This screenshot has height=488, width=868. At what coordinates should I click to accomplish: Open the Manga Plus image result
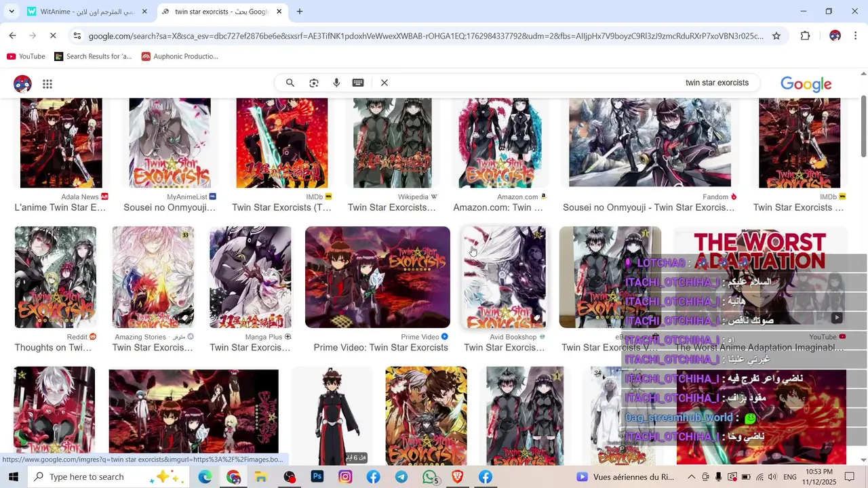tap(250, 277)
